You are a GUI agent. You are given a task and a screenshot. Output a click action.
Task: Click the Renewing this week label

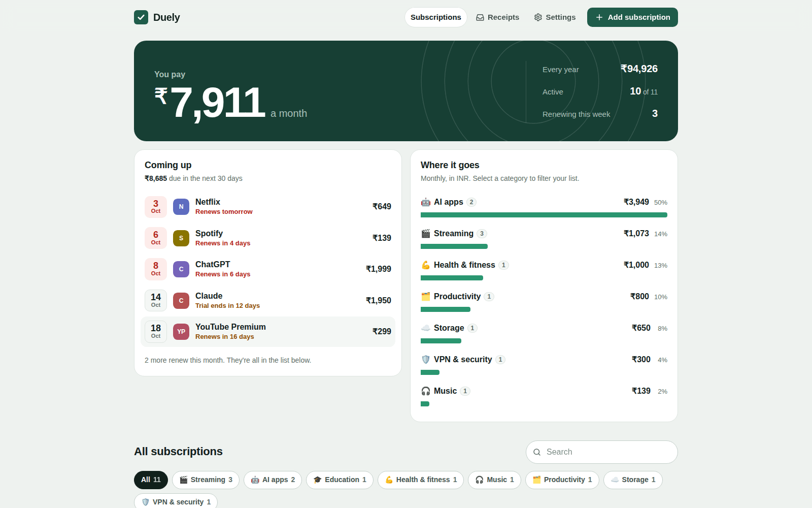576,114
